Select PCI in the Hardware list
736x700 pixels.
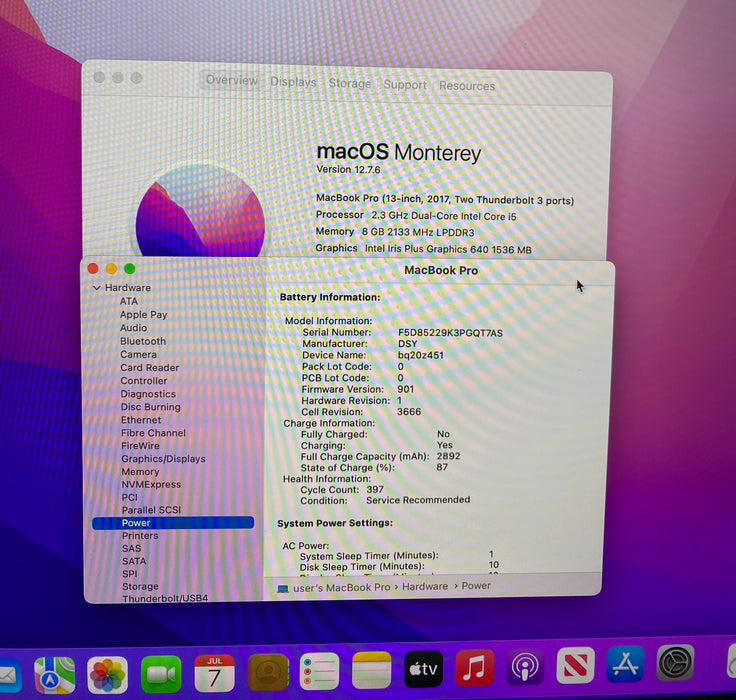pos(130,497)
